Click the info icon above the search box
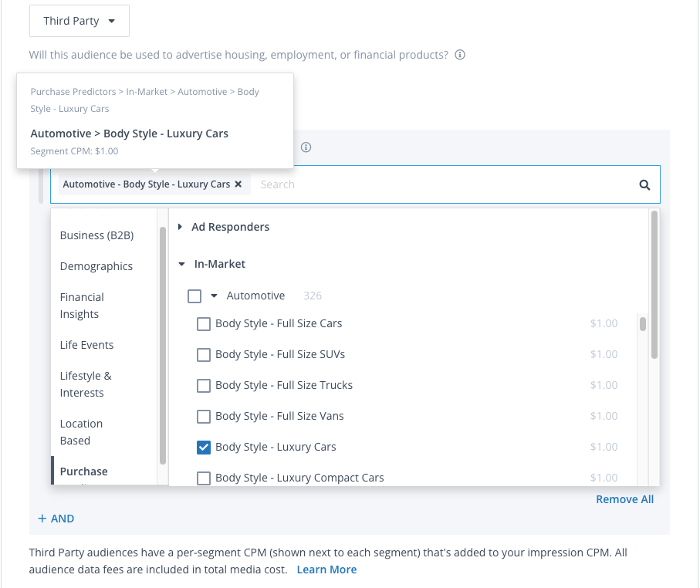 [x=306, y=147]
